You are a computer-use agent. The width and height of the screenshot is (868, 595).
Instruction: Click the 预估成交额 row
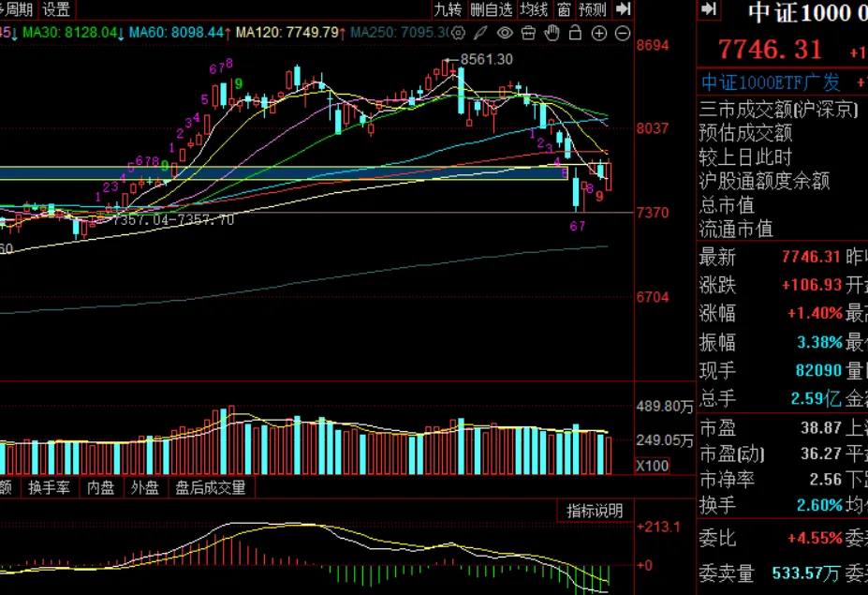pyautogui.click(x=745, y=133)
